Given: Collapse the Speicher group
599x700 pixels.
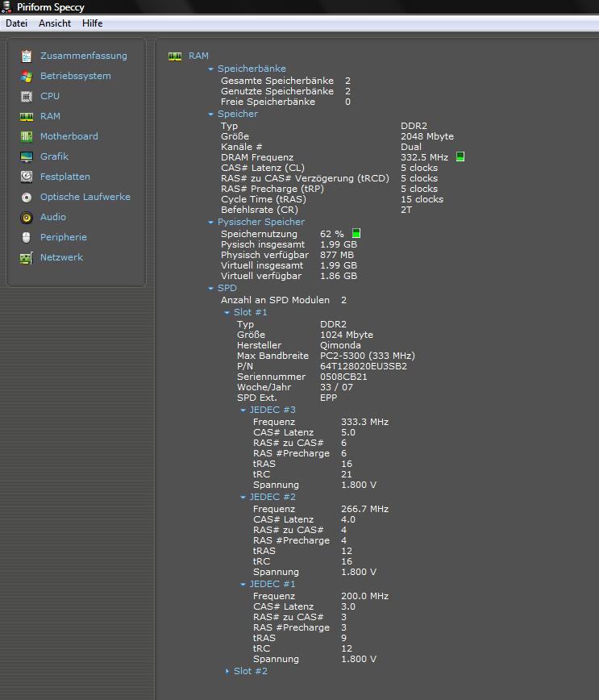Looking at the screenshot, I should point(210,115).
